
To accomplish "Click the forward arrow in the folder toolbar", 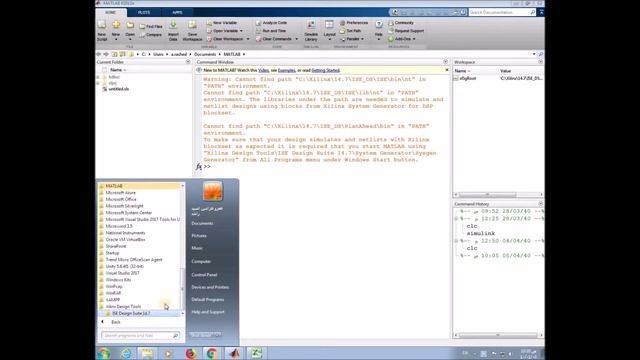I will 106,54.
